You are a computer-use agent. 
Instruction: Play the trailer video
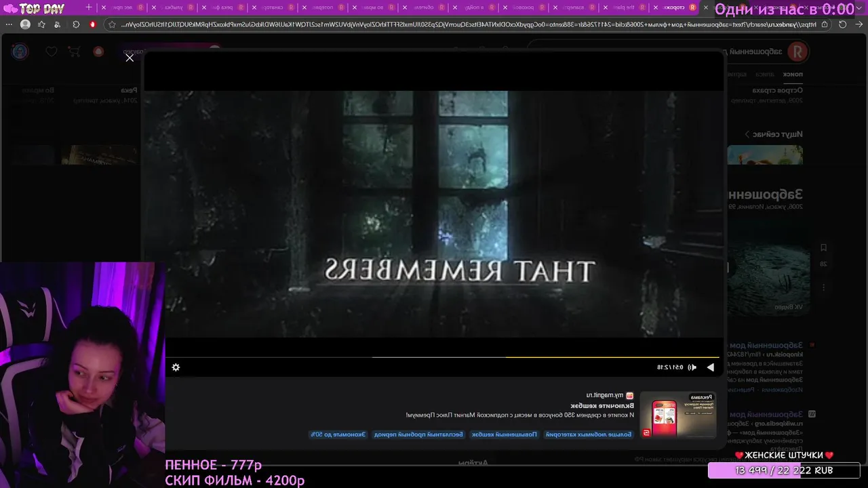pos(710,367)
